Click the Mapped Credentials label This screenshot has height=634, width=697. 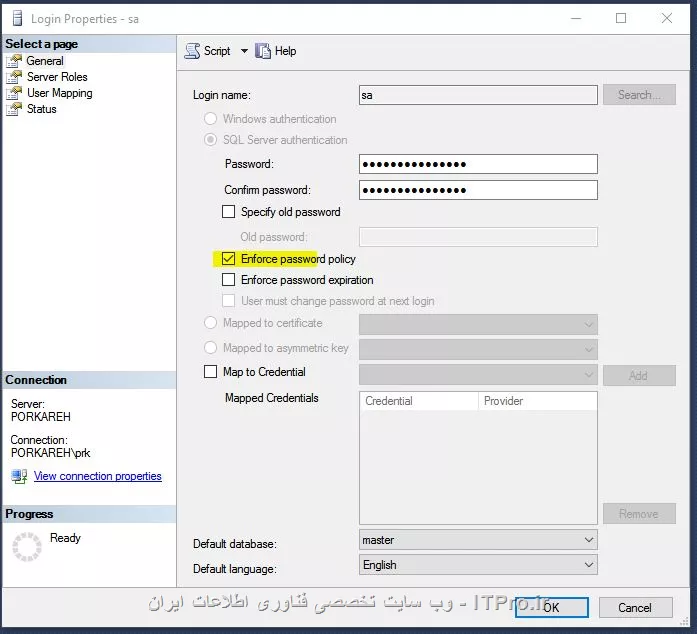click(x=272, y=398)
